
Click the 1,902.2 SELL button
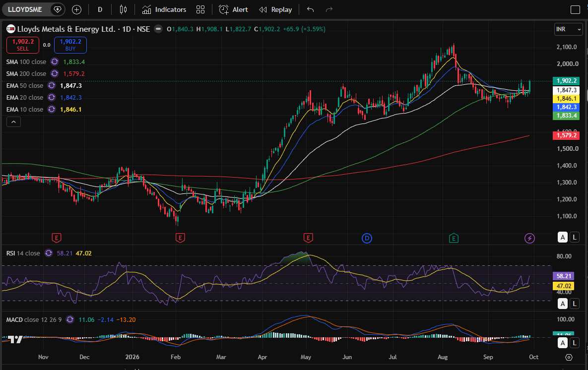(x=23, y=45)
